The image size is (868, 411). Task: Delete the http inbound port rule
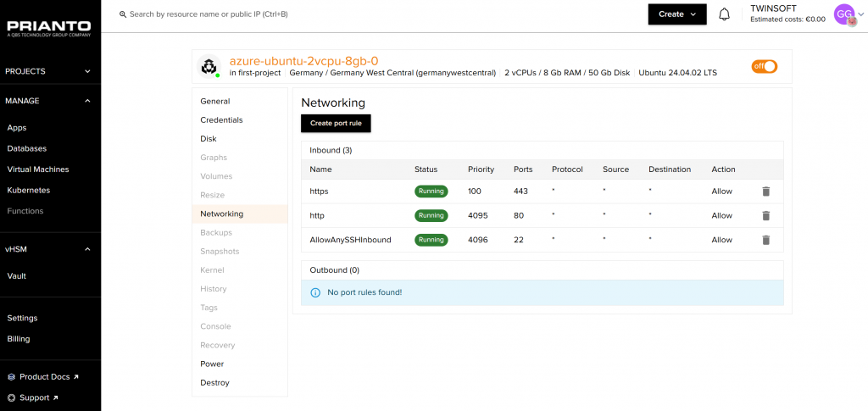[x=765, y=216]
